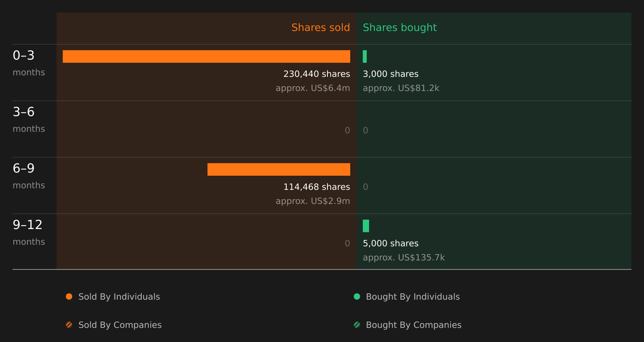
Task: Click approx. US$6.4m text
Action: tap(313, 88)
